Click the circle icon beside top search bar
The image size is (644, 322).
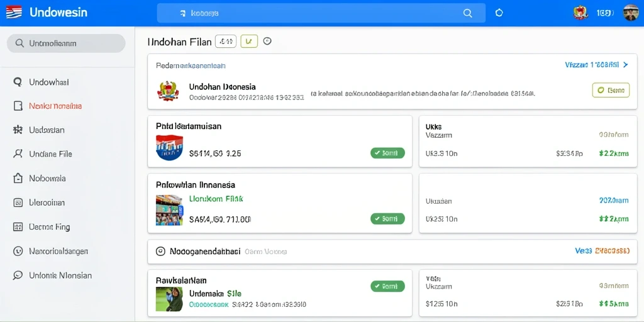(499, 13)
